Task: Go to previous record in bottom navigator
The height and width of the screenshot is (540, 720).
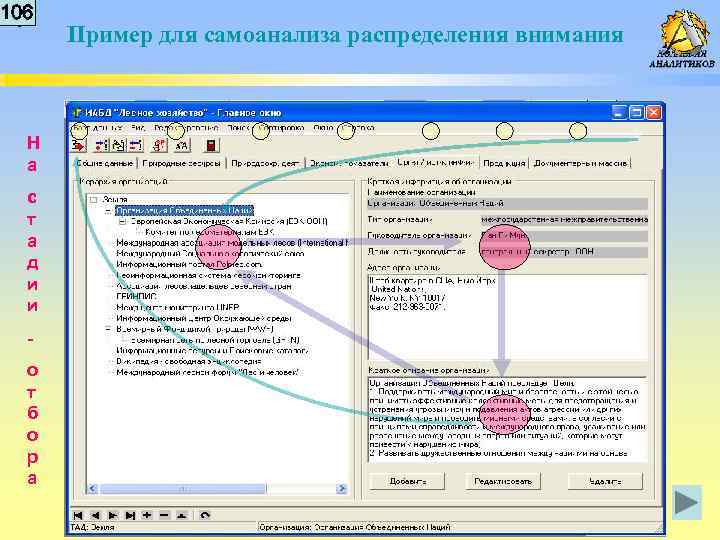Action: [x=95, y=515]
